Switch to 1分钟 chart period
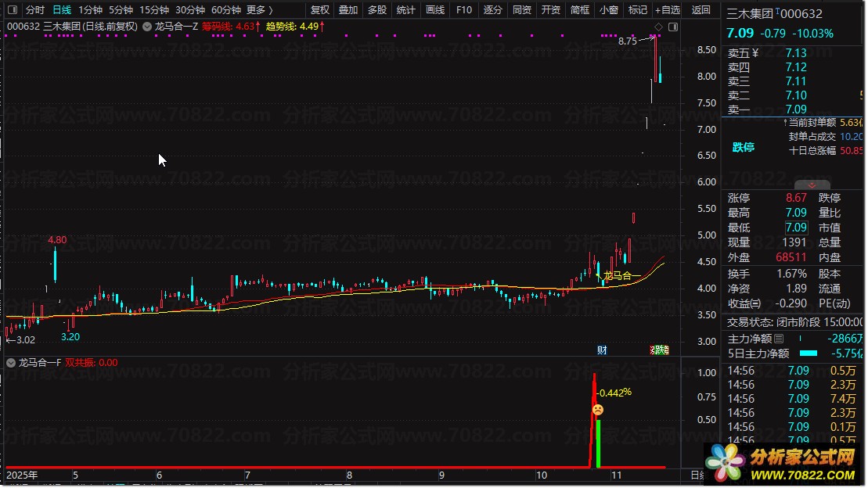868x488 pixels. [x=90, y=10]
